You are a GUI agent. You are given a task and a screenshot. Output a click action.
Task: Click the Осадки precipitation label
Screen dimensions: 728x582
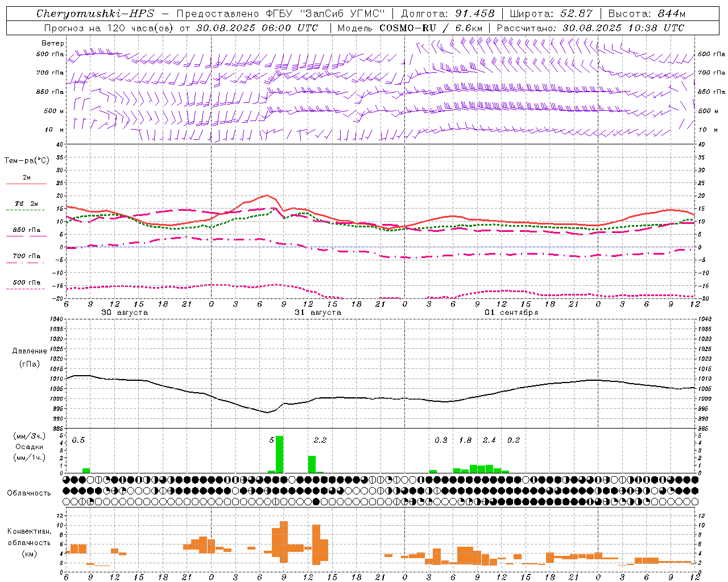click(x=29, y=447)
